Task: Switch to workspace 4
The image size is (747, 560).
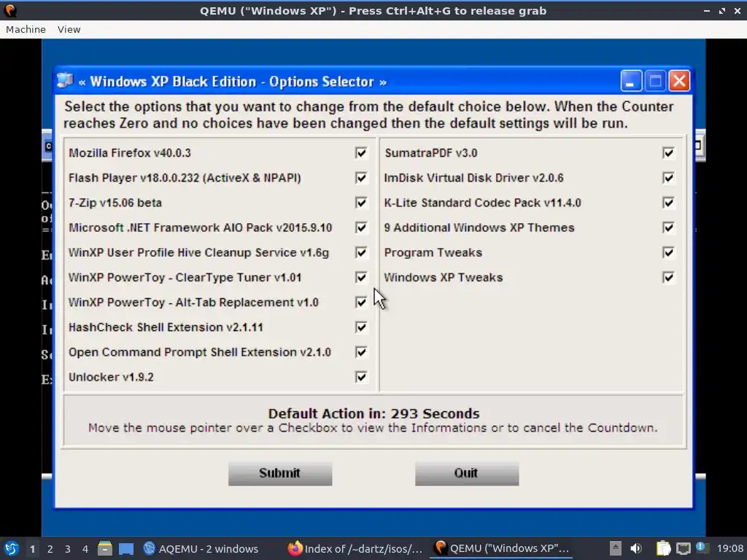Action: (x=85, y=549)
